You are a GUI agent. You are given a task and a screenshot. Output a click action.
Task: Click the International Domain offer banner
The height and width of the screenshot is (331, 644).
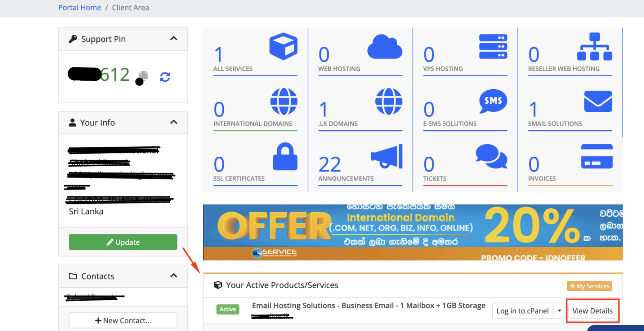[x=413, y=233]
